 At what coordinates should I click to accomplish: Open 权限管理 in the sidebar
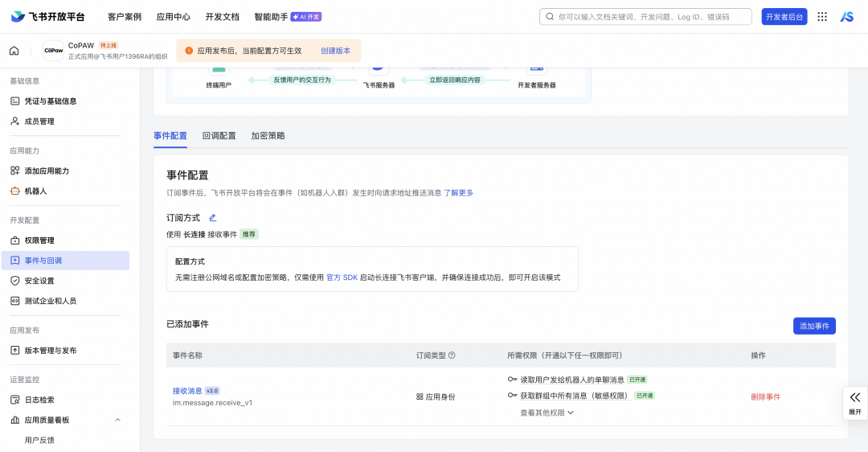[39, 240]
